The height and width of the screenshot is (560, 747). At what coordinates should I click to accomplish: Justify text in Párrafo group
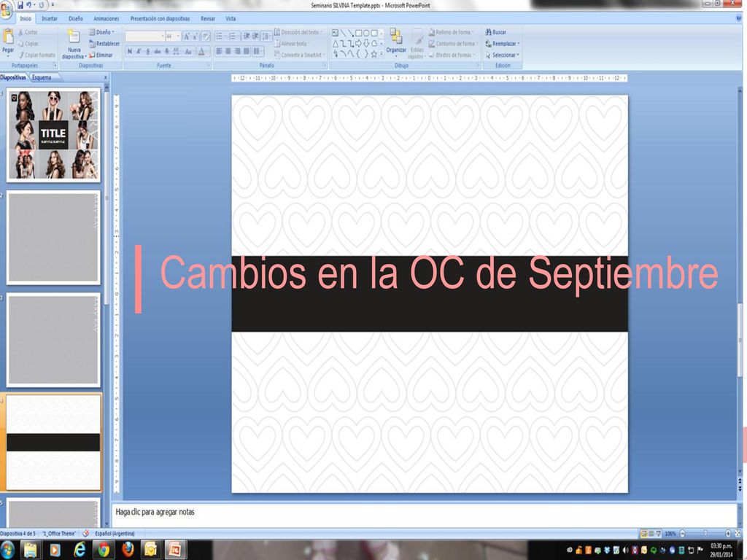coord(247,51)
